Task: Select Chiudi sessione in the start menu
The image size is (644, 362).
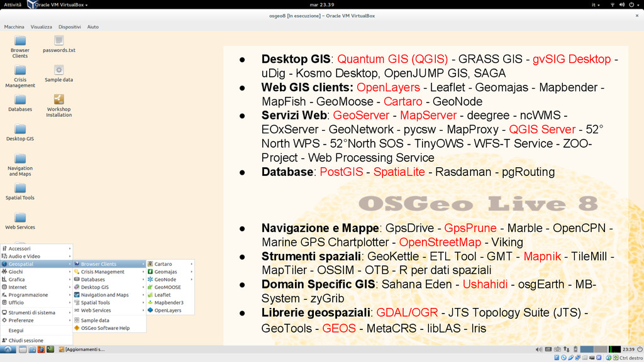Action: coord(36,340)
